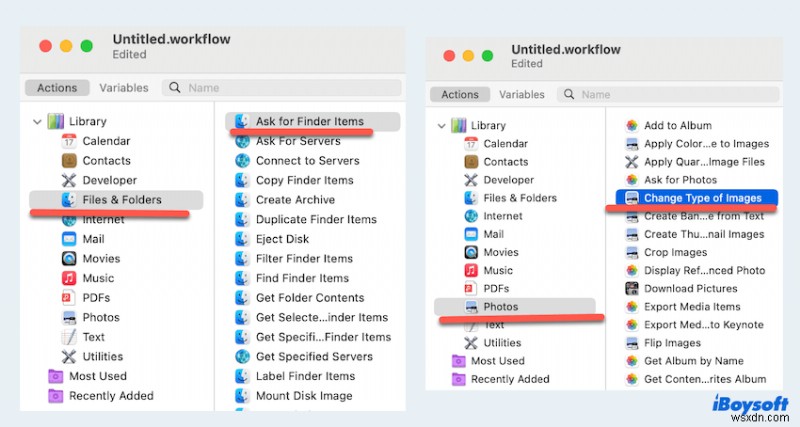Switch to Variables tab in right window
The width and height of the screenshot is (800, 427).
(x=522, y=94)
